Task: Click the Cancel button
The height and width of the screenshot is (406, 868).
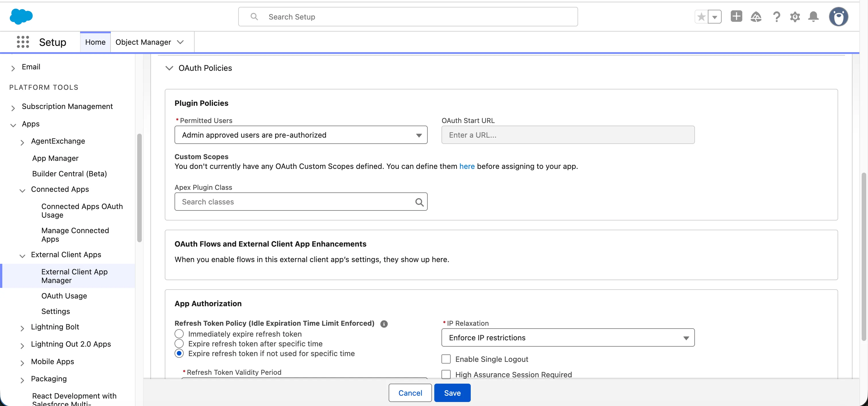Action: point(410,393)
